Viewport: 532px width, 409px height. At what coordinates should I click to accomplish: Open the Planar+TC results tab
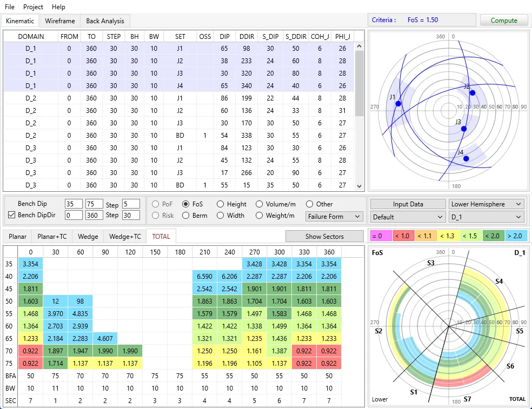tap(52, 237)
